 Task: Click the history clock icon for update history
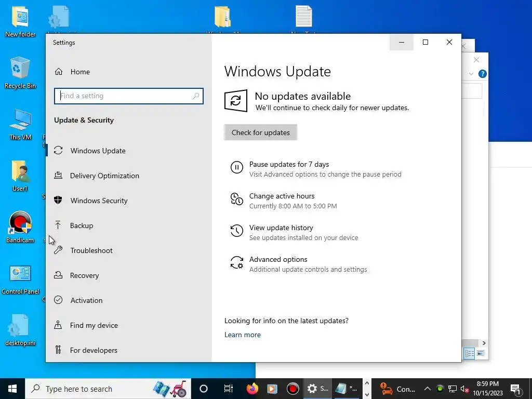(x=237, y=231)
